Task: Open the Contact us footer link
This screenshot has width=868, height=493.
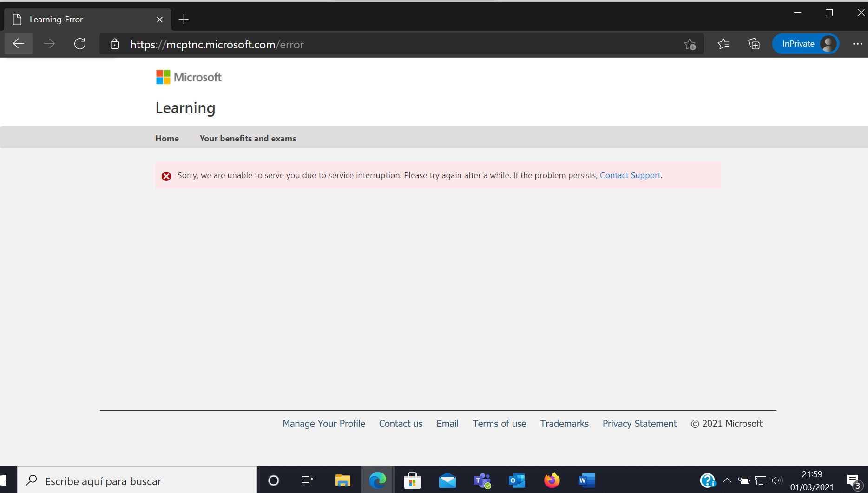Action: (401, 424)
